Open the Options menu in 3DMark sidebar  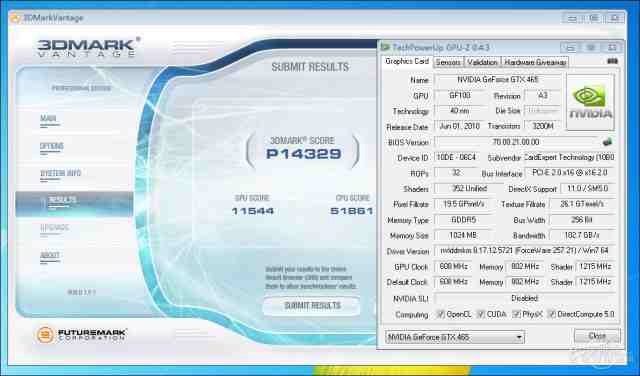click(51, 146)
